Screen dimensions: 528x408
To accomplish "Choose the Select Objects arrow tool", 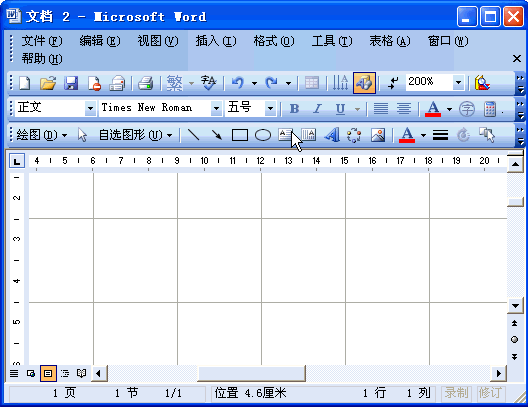I will coord(82,135).
